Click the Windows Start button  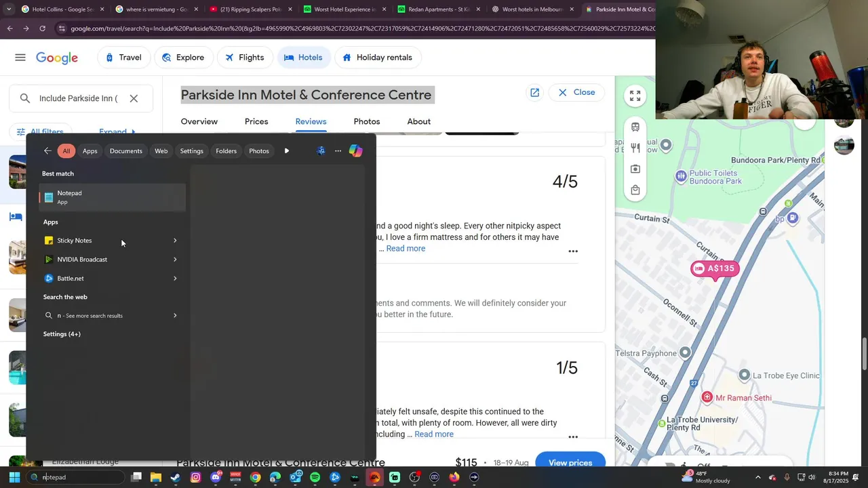click(x=14, y=477)
